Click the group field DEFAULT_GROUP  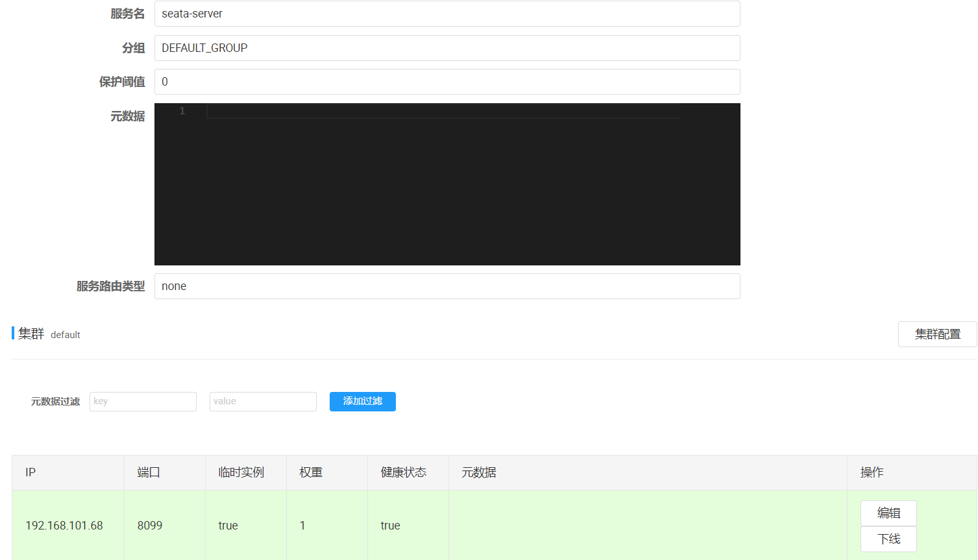(x=447, y=48)
